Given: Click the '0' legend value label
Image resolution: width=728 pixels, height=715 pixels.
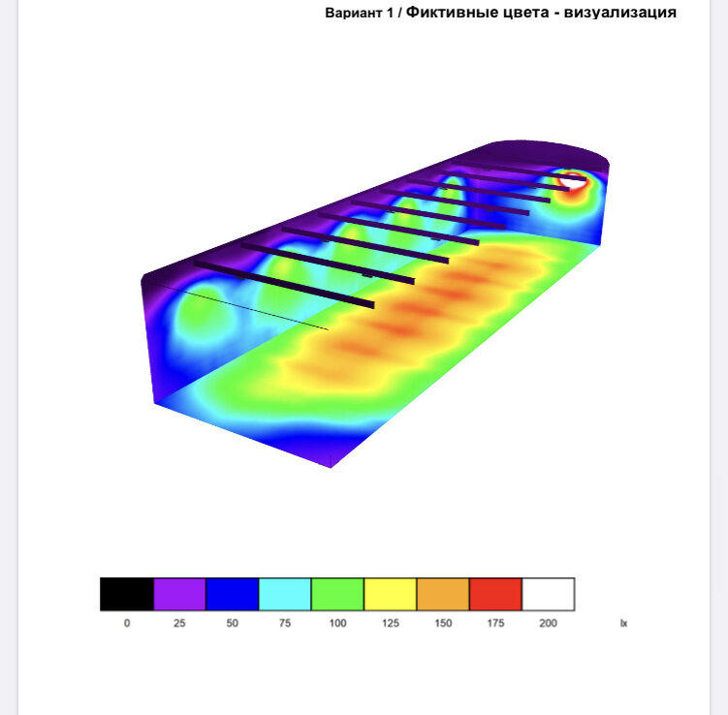Looking at the screenshot, I should (127, 623).
